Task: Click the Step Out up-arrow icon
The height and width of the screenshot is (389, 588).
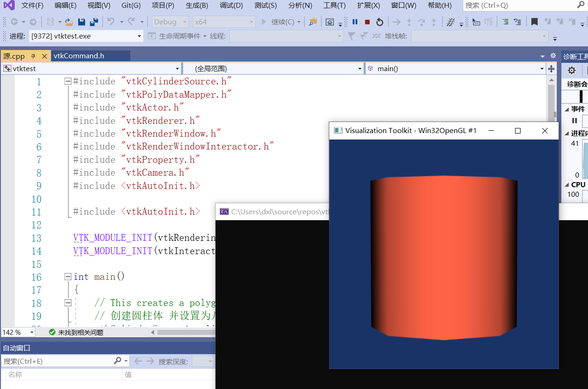Action: click(433, 22)
